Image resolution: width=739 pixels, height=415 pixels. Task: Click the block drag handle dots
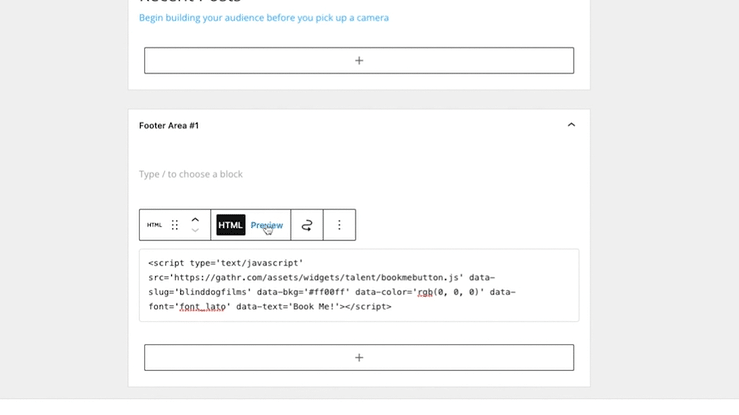[175, 225]
